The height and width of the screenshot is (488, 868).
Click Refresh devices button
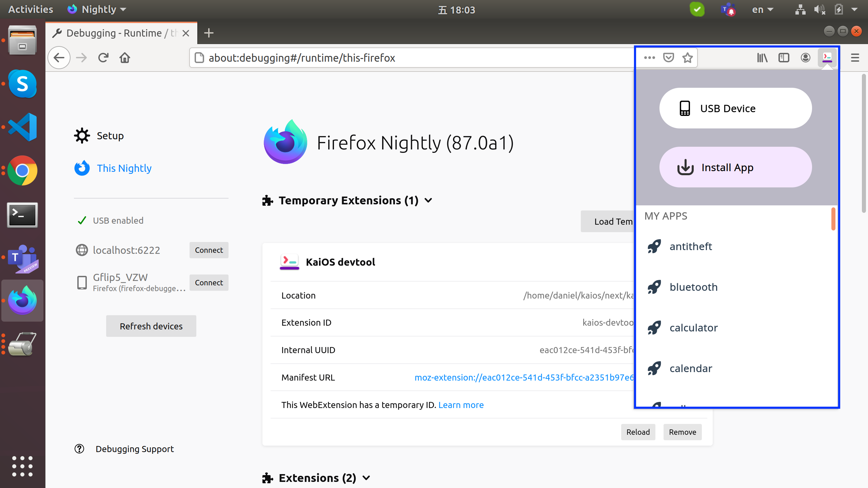(151, 326)
